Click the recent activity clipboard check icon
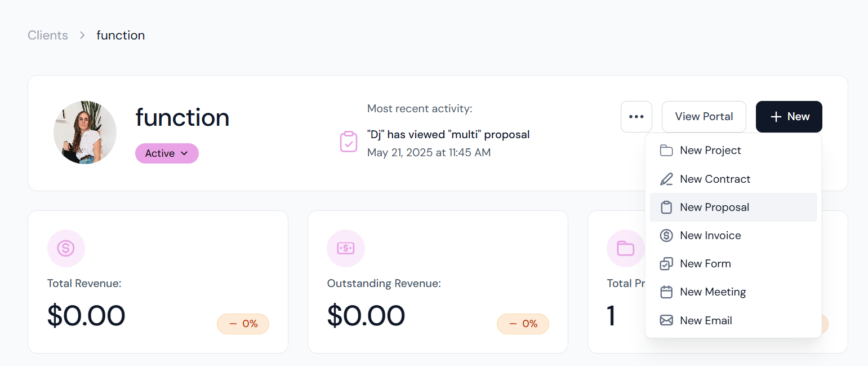Image resolution: width=868 pixels, height=366 pixels. click(349, 142)
